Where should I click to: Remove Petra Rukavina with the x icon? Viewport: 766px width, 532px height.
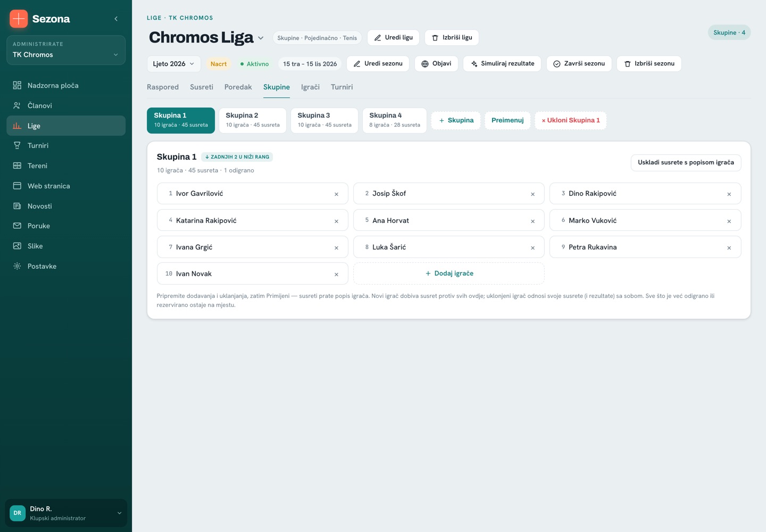coord(729,248)
